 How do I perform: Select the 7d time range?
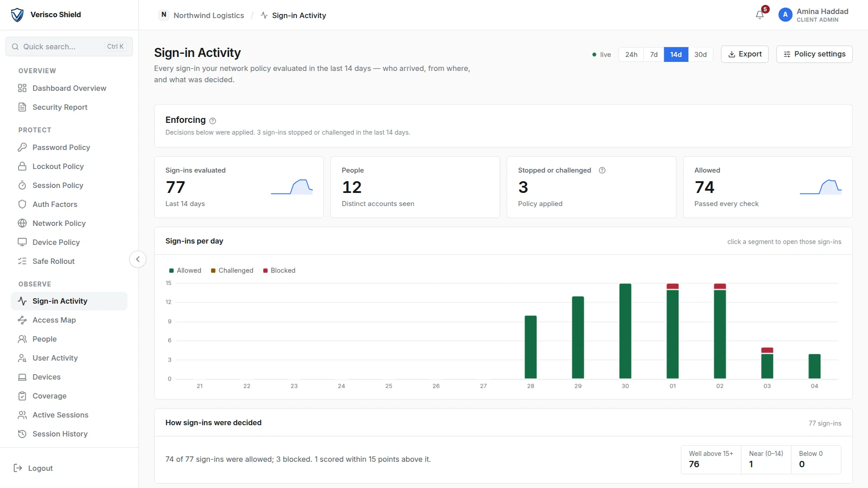tap(654, 54)
